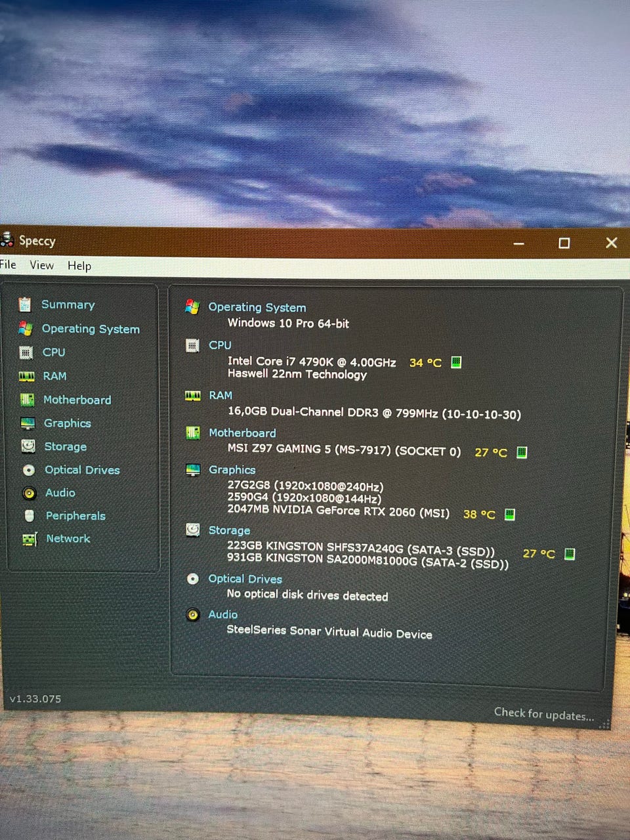Click the Speccy app icon in title bar
630x840 pixels.
pos(7,240)
